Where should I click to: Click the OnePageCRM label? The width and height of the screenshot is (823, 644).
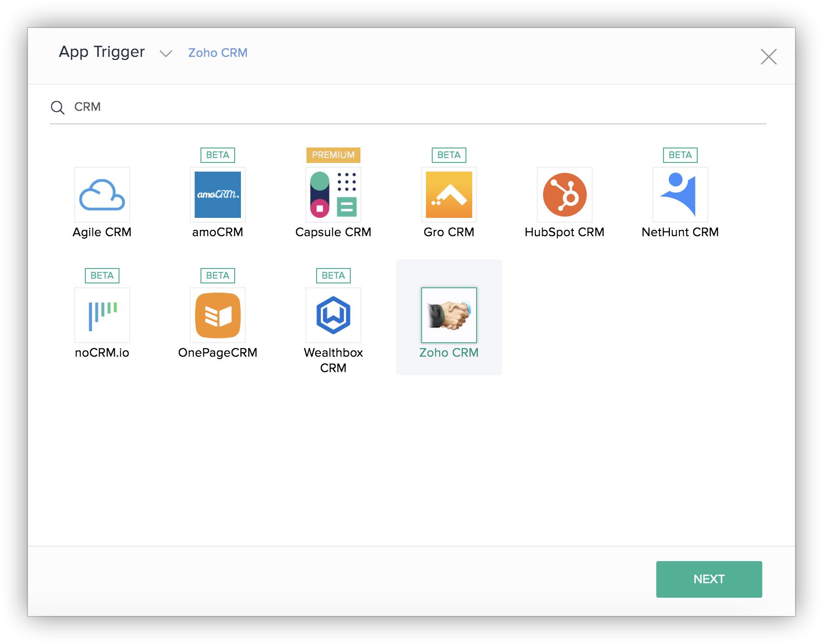point(218,353)
